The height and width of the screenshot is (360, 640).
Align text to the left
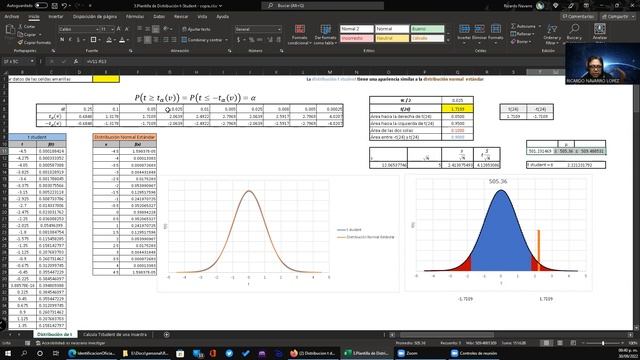tap(140, 40)
